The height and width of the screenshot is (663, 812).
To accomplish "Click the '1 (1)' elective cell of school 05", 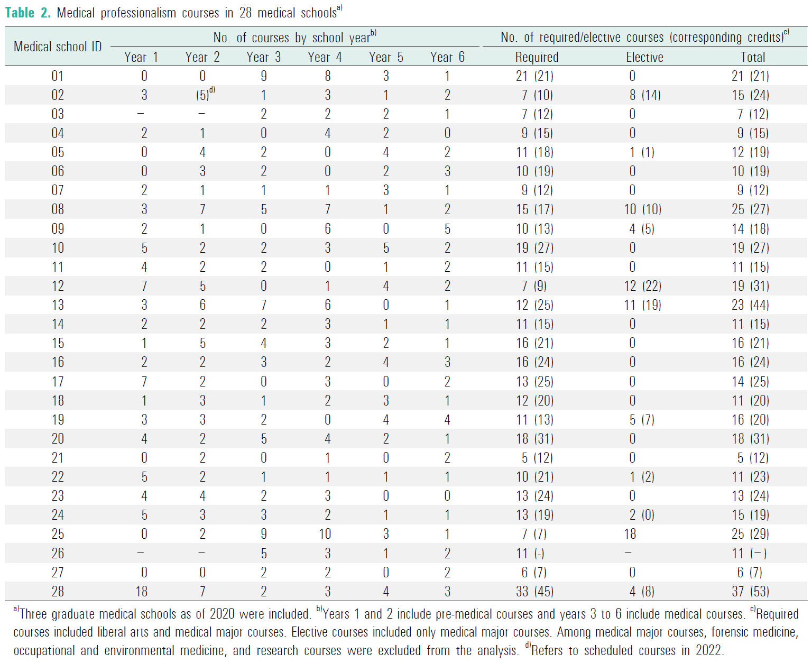I will tap(642, 152).
